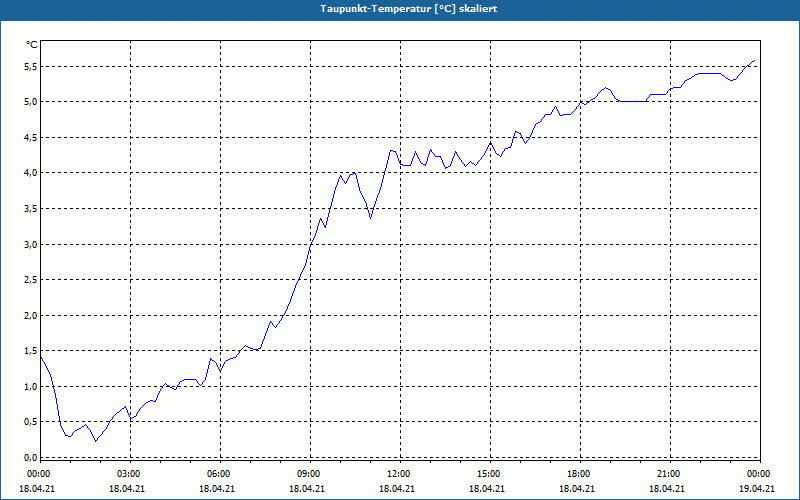Click the 4,5 y-axis label
Image resolution: width=800 pixels, height=500 pixels.
[x=31, y=138]
